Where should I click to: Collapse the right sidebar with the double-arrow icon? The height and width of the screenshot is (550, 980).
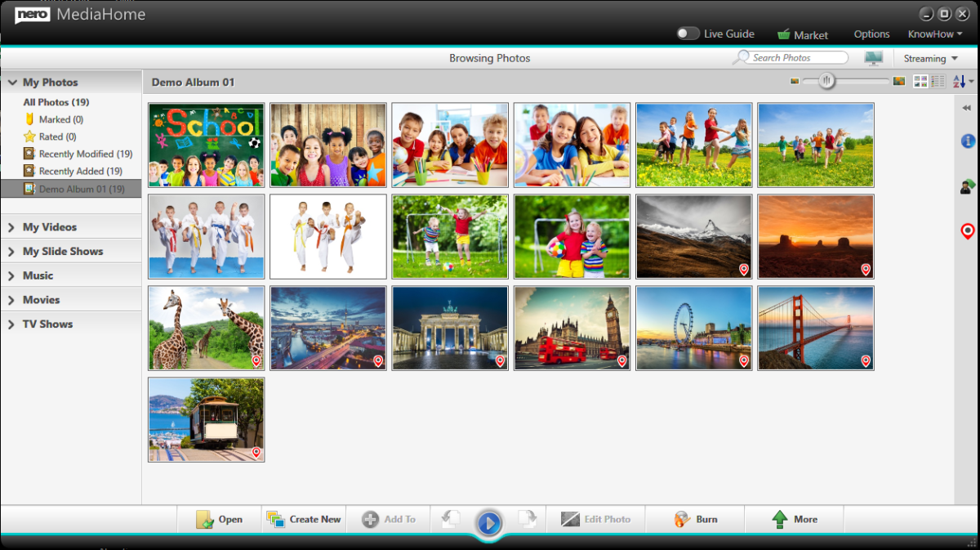click(966, 107)
